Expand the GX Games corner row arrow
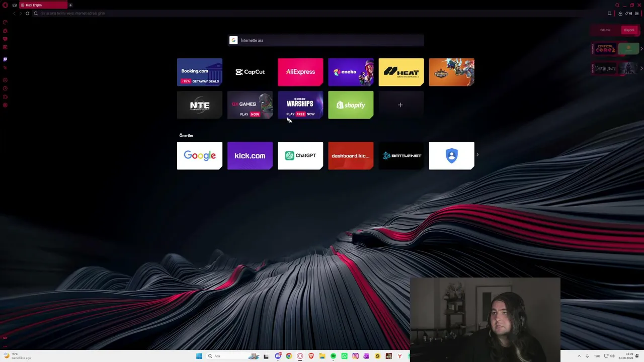This screenshot has height=362, width=644. (x=641, y=49)
